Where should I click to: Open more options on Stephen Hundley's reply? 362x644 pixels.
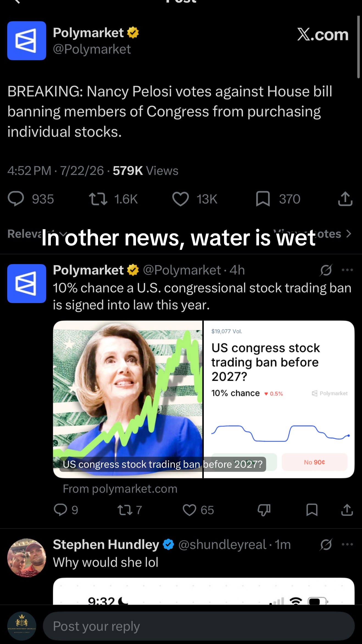pos(347,544)
